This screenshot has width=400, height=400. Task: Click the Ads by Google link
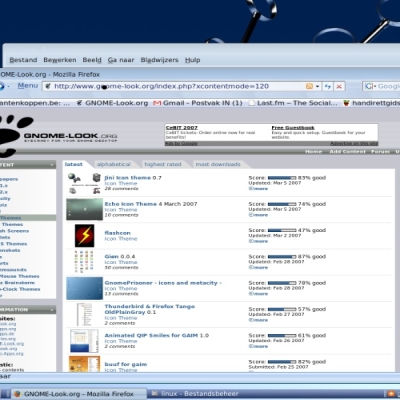pyautogui.click(x=181, y=143)
